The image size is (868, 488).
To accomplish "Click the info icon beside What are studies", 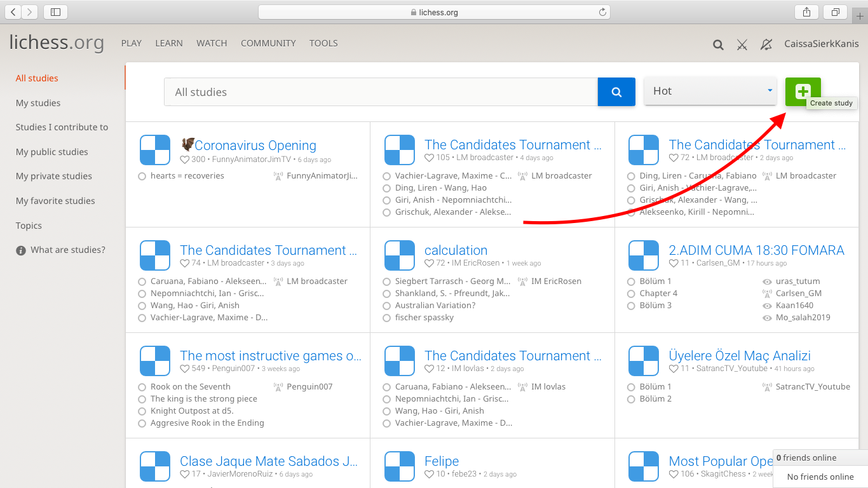I will point(21,250).
